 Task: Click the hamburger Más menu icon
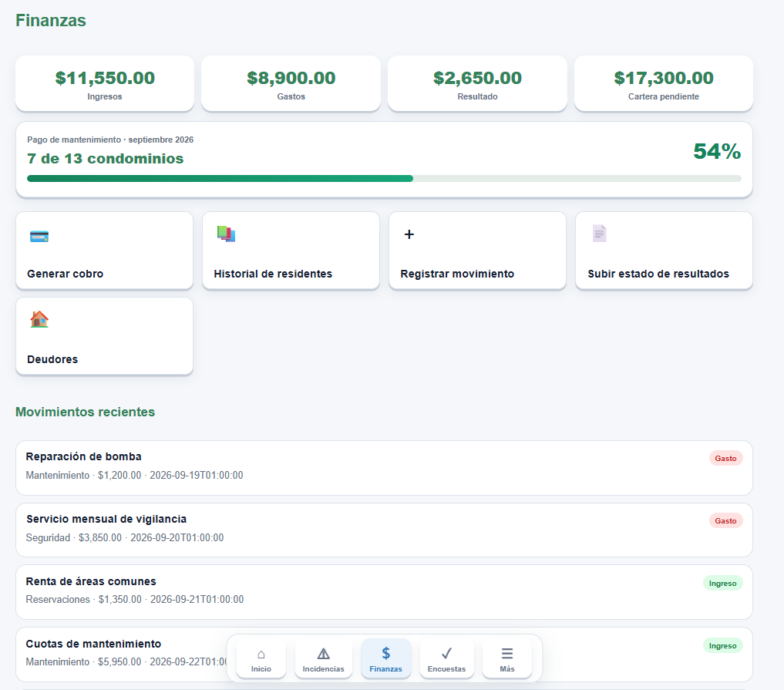[507, 654]
